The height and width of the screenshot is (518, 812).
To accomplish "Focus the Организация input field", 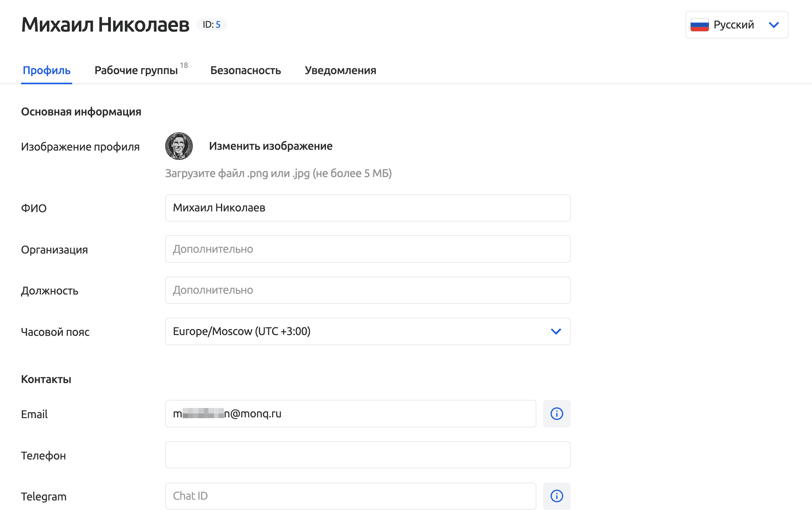I will pyautogui.click(x=367, y=249).
